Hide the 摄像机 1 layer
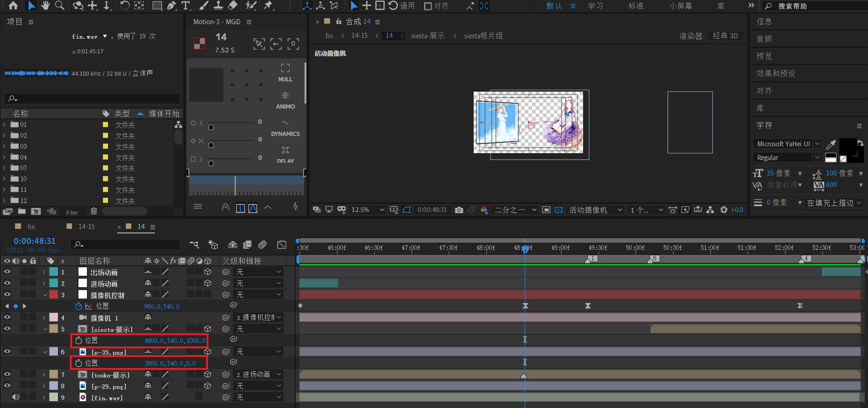868x408 pixels. 7,317
